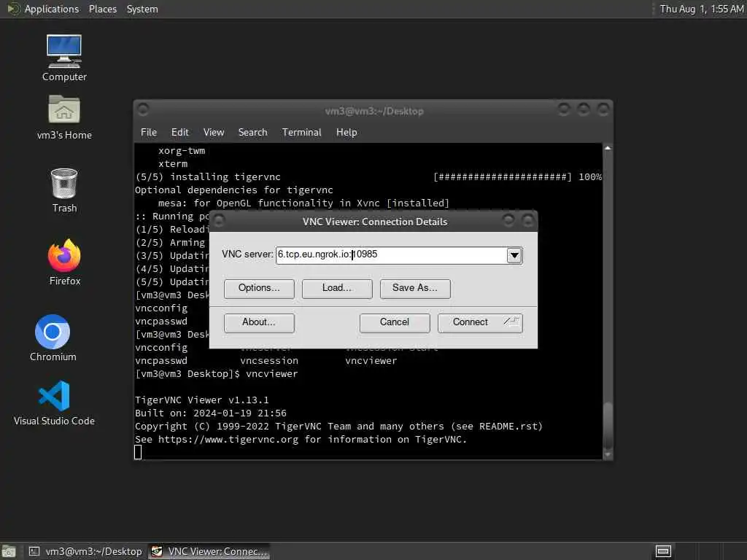Click the Options... button
This screenshot has height=560, width=747.
pyautogui.click(x=259, y=289)
